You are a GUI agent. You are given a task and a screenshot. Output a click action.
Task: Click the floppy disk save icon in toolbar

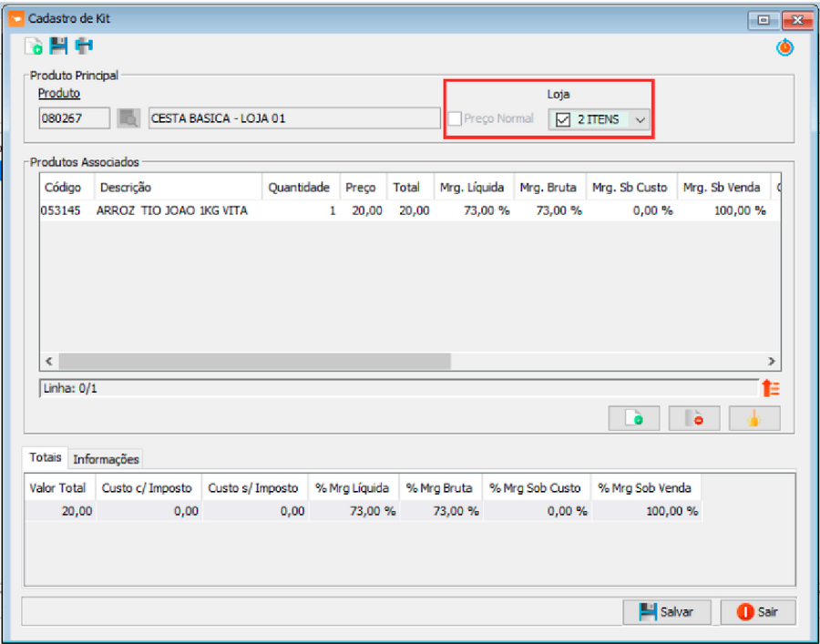[58, 46]
